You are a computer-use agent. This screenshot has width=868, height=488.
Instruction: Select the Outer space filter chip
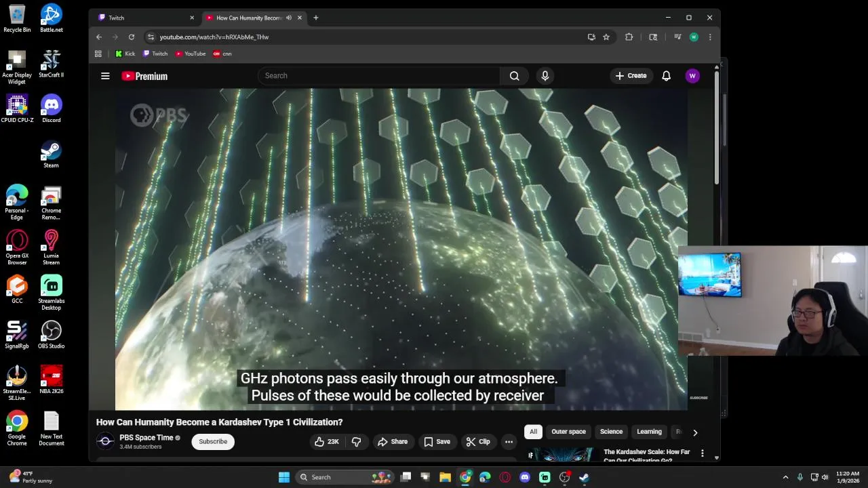[568, 432]
